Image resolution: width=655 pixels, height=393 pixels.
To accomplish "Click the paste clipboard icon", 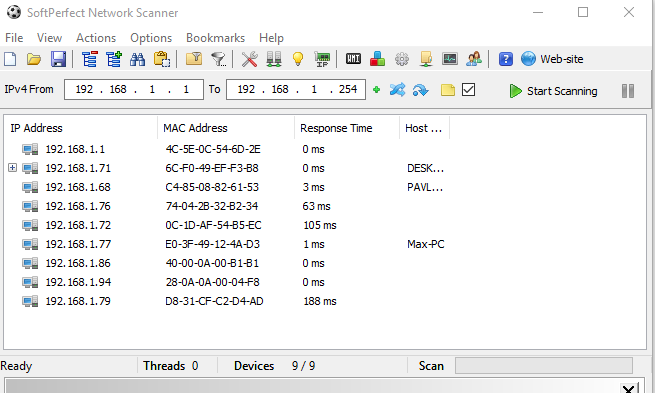I will (x=162, y=59).
